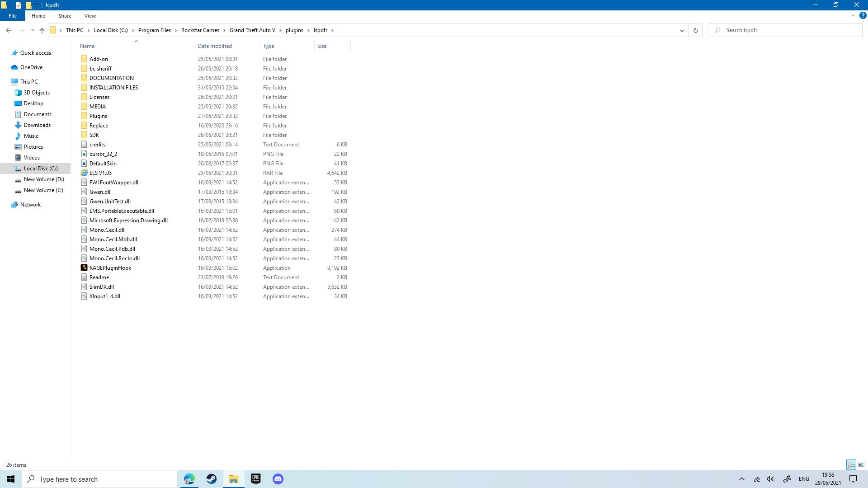Open the View ribbon tab
The image size is (868, 488).
[90, 16]
